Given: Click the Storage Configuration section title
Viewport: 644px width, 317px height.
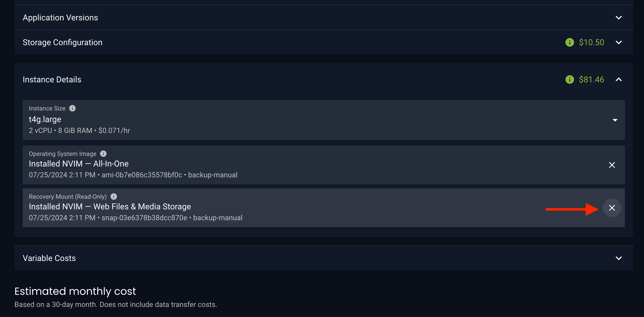Looking at the screenshot, I should (62, 42).
